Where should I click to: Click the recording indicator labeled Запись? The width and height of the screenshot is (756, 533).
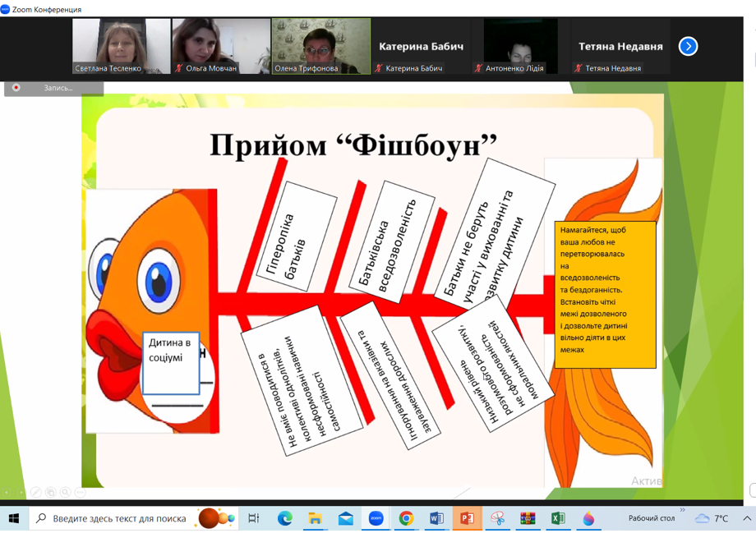(x=53, y=88)
